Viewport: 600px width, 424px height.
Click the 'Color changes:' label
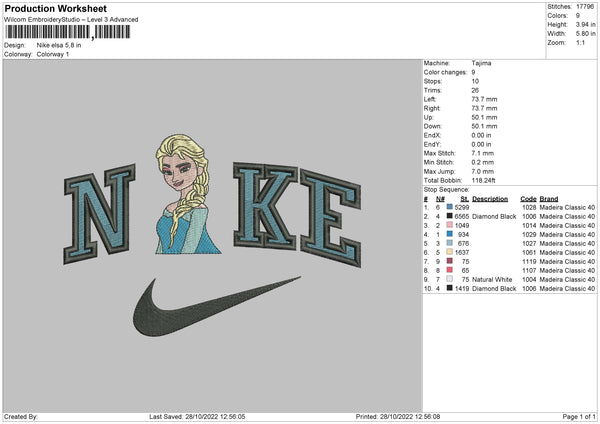point(445,72)
